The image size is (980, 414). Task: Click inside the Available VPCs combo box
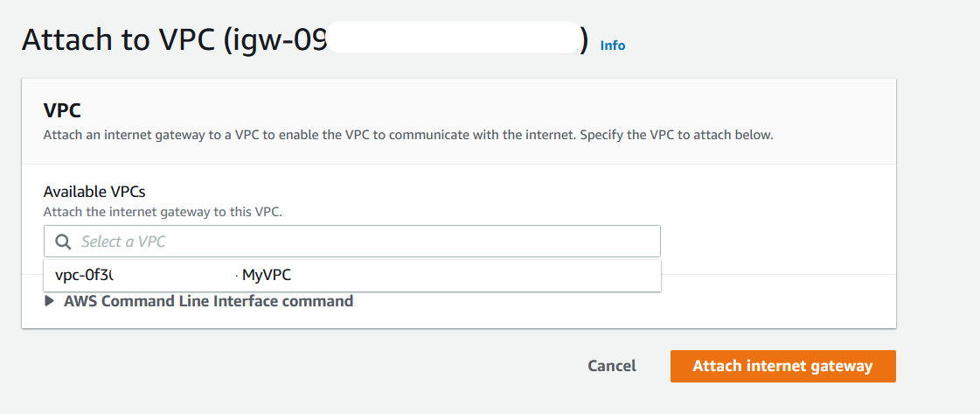[x=352, y=241]
